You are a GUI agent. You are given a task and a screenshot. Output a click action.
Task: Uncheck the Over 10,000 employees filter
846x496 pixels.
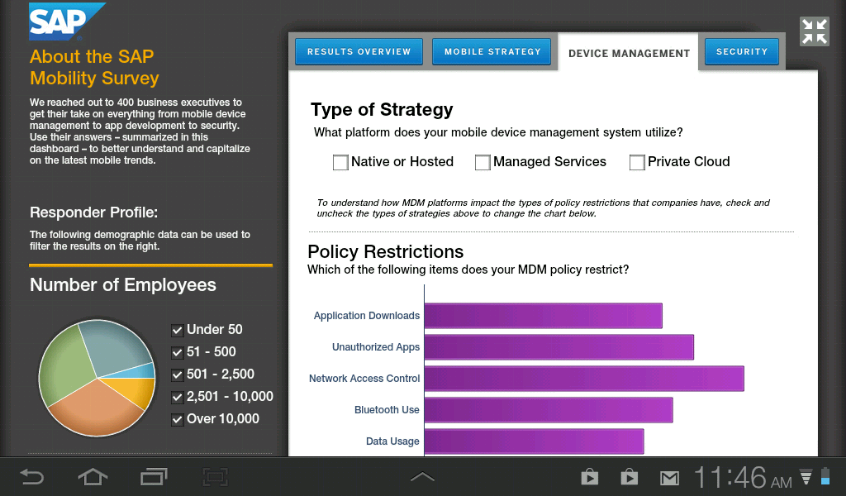(177, 419)
